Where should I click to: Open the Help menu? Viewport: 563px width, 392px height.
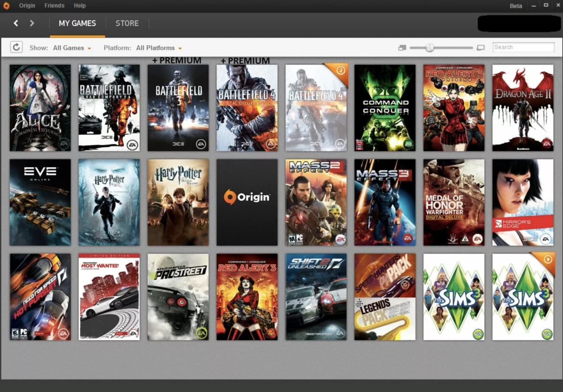[x=80, y=6]
